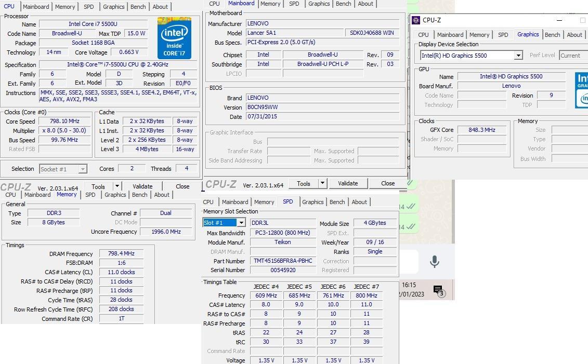This screenshot has height=364, width=588.
Task: Click the microphone icon in the chat behind
Action: [x=434, y=261]
